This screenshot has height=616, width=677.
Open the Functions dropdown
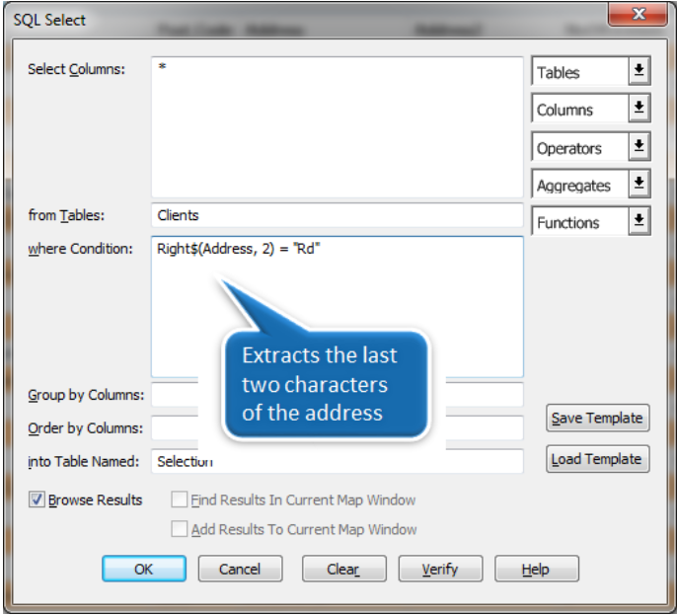639,221
